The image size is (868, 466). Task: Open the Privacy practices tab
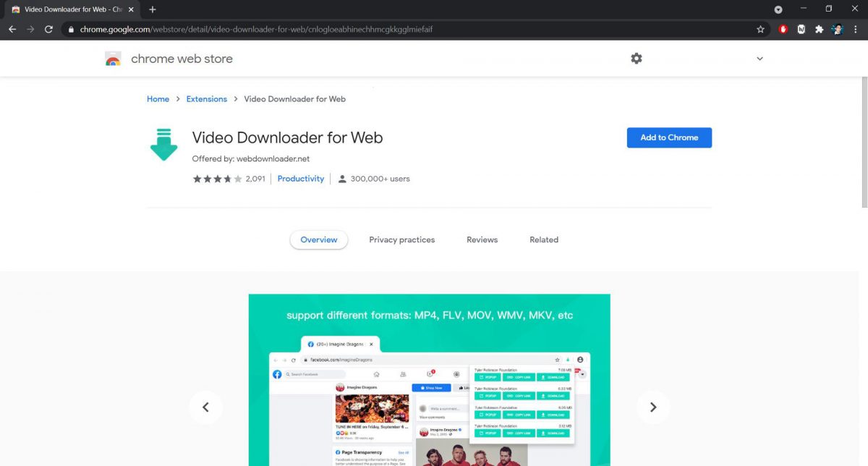click(x=402, y=240)
